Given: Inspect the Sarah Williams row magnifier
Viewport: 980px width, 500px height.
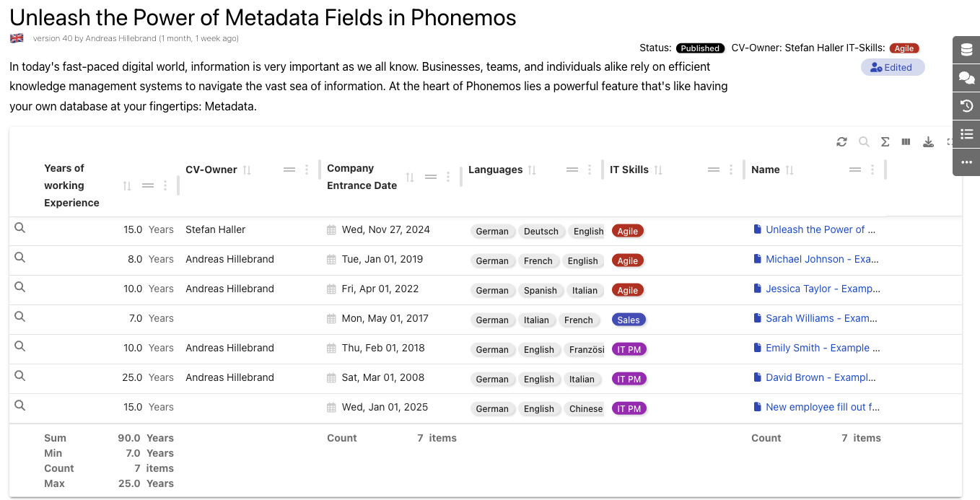Looking at the screenshot, I should click(20, 317).
